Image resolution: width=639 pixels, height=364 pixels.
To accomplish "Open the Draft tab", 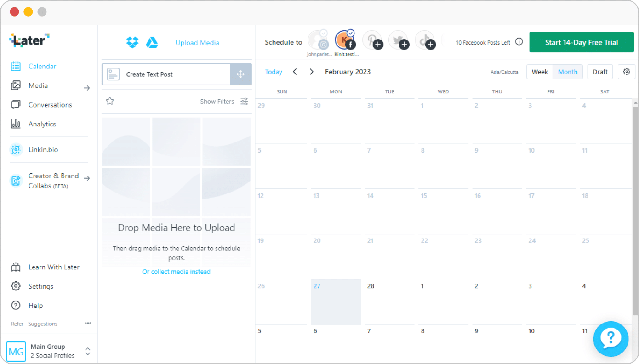I will [x=600, y=72].
